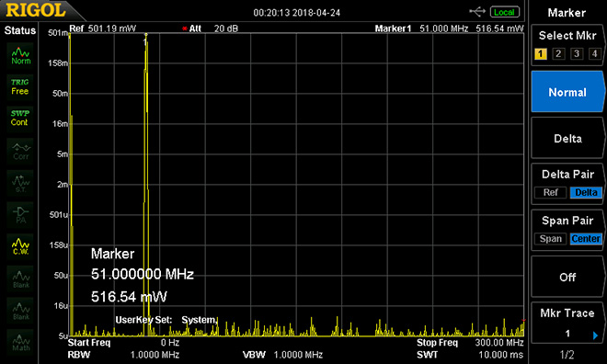Go to menu page 1/2 indicator
Viewport: 607px width, 364px height.
(x=567, y=354)
